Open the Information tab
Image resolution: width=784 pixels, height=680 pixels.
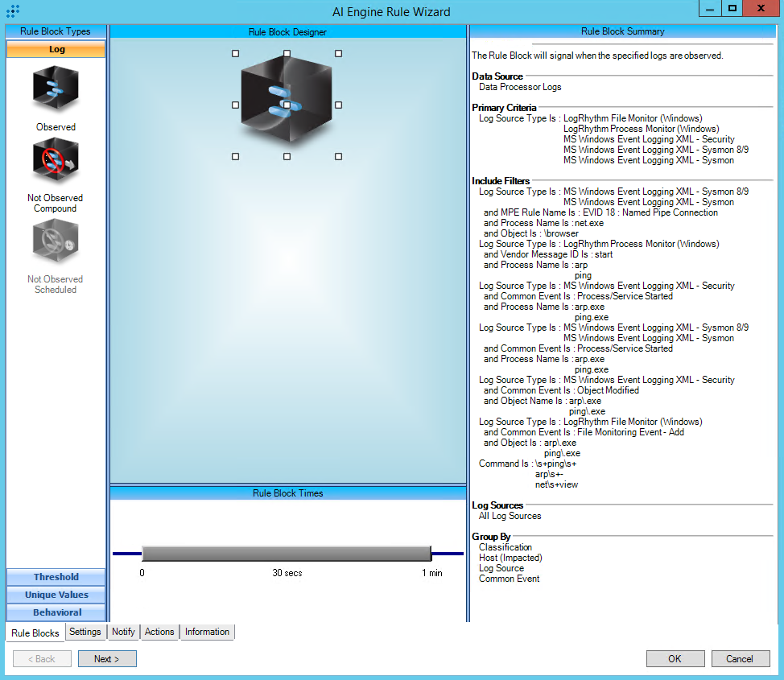point(207,632)
